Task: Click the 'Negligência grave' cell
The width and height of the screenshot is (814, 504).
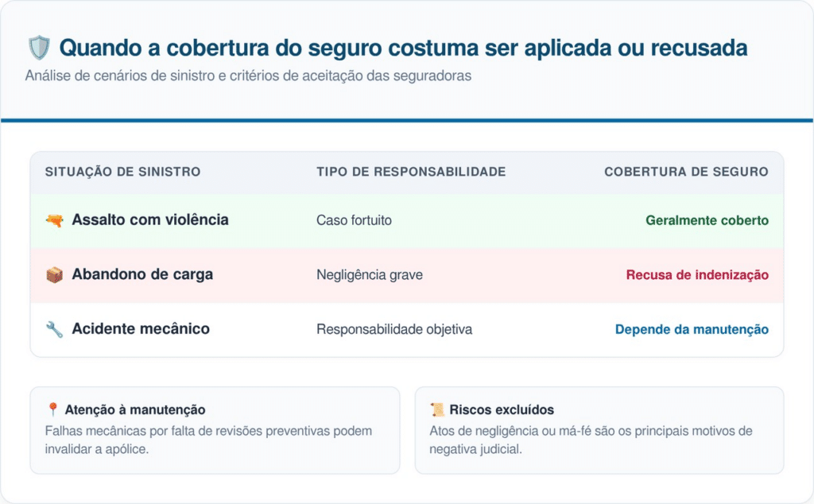Action: tap(370, 275)
